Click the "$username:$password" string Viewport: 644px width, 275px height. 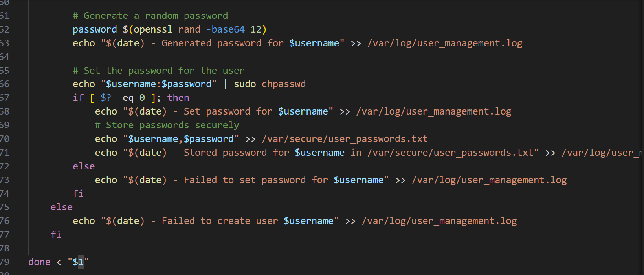point(159,84)
